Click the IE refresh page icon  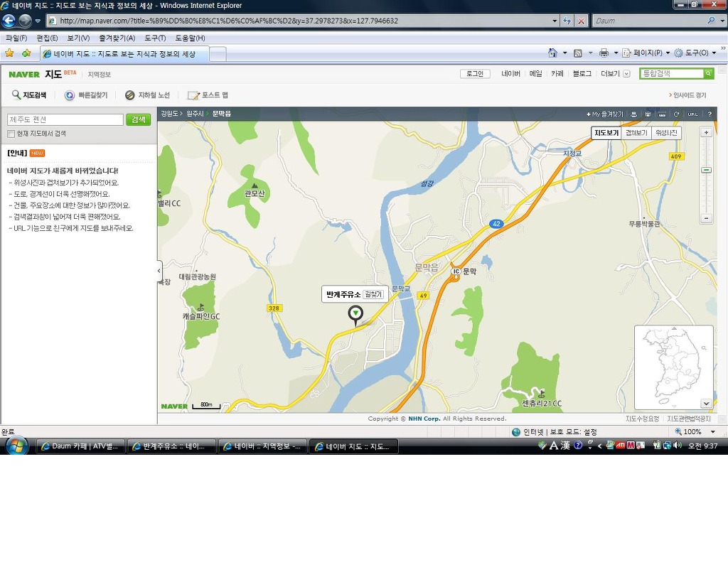[x=567, y=21]
